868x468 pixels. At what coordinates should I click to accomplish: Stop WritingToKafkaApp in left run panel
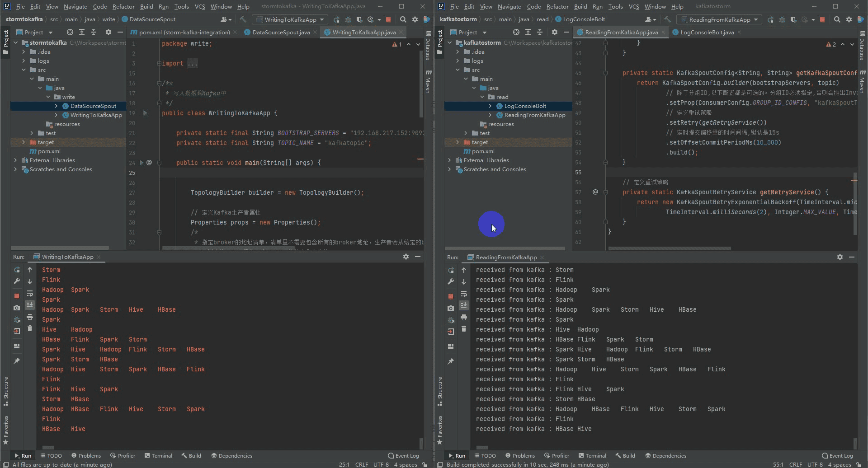click(x=17, y=296)
